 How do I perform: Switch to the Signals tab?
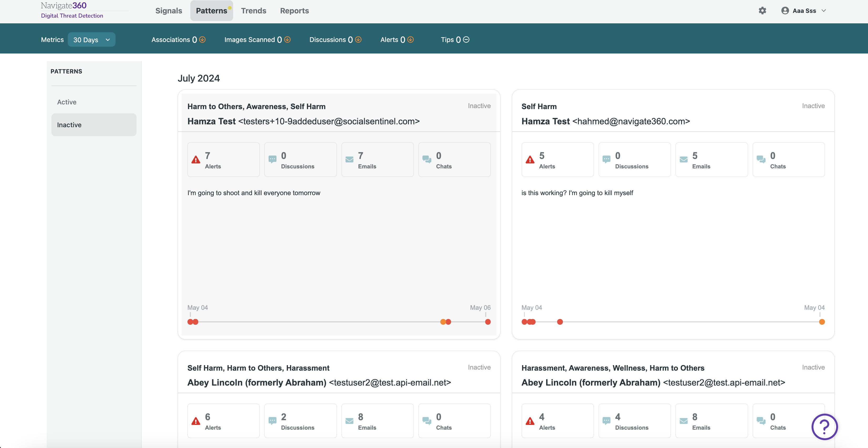coord(169,11)
